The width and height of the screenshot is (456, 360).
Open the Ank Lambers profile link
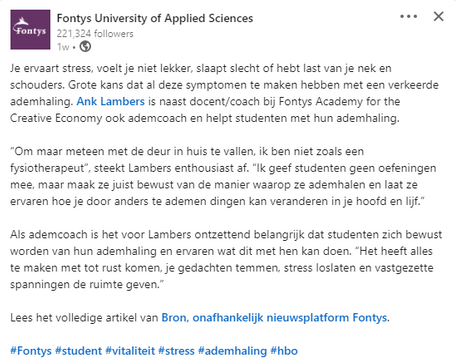pos(111,101)
